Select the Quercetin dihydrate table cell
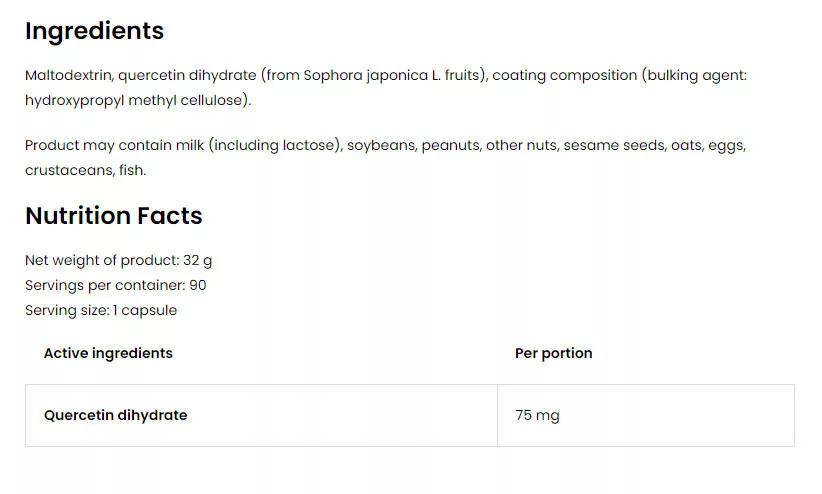Image resolution: width=822 pixels, height=494 pixels. [261, 415]
